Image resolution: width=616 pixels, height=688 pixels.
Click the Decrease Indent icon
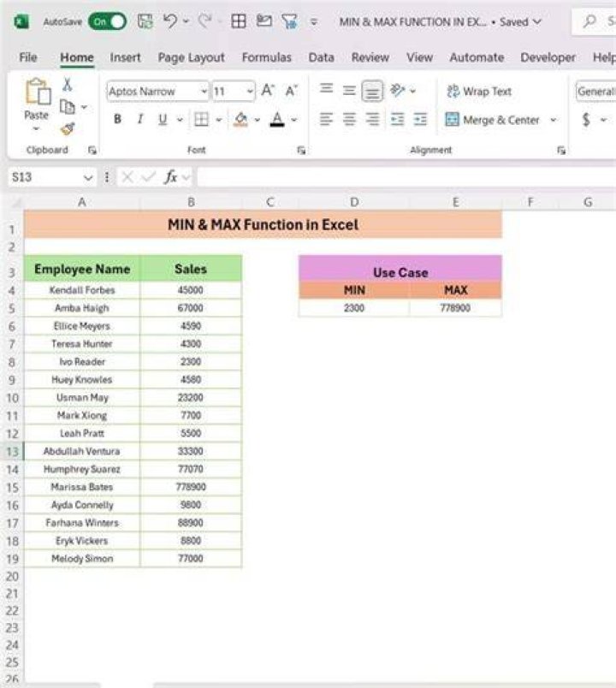[397, 119]
